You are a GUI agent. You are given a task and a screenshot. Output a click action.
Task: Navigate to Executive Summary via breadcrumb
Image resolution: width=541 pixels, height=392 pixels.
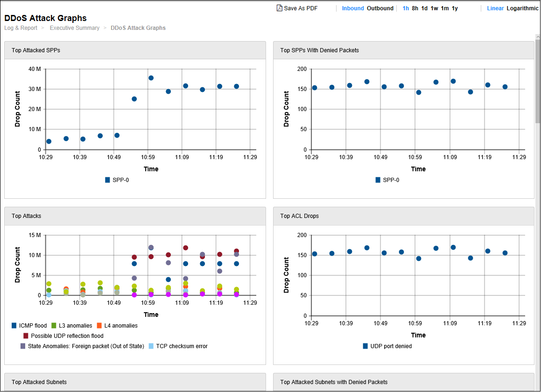point(75,28)
